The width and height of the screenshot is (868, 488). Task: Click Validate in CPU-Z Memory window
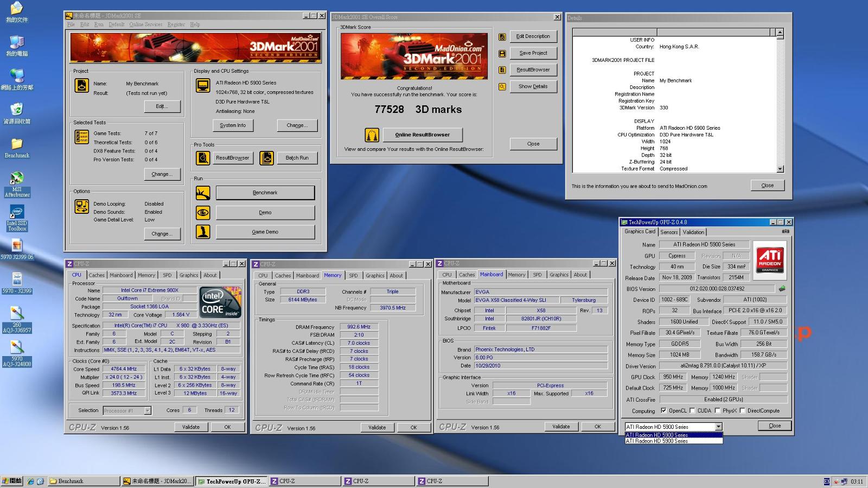[377, 428]
